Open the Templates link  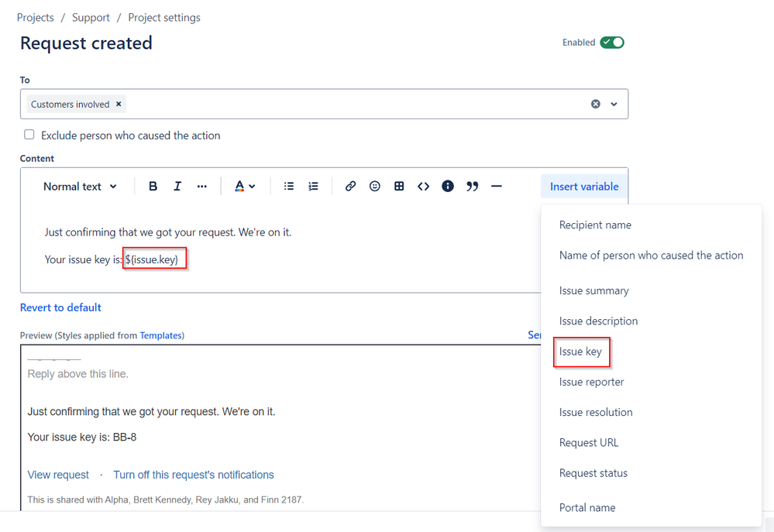[160, 335]
